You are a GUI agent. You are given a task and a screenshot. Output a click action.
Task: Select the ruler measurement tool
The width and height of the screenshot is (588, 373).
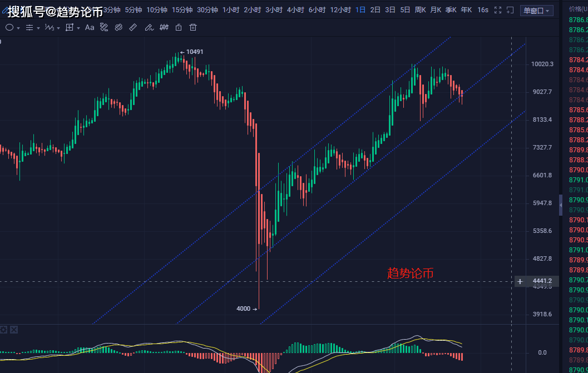[133, 27]
